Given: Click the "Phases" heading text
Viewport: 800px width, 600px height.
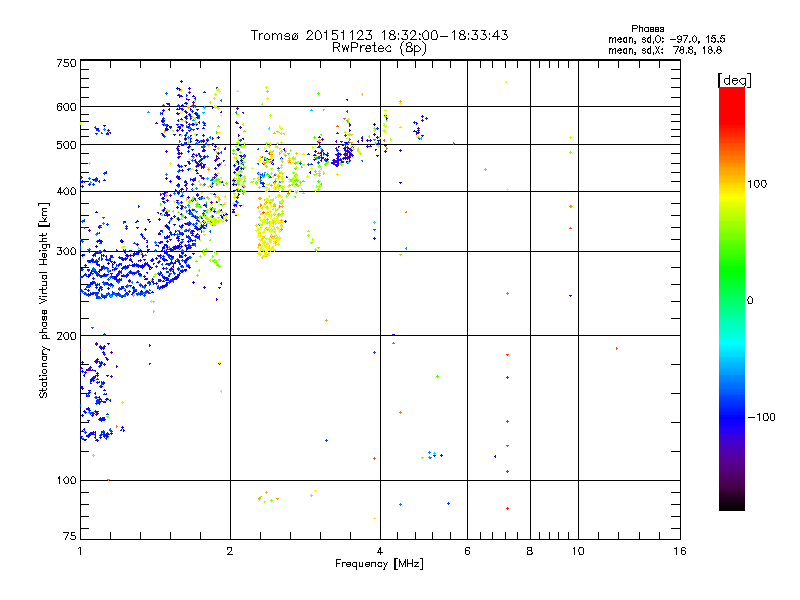Looking at the screenshot, I should click(647, 29).
